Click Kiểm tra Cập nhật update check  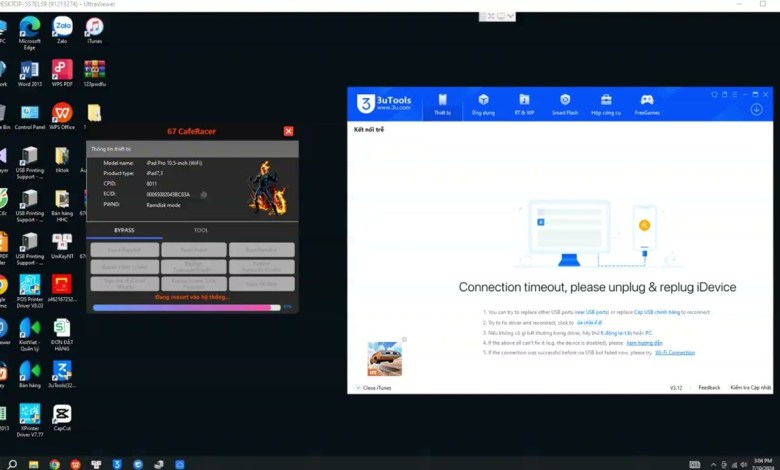[x=750, y=387]
